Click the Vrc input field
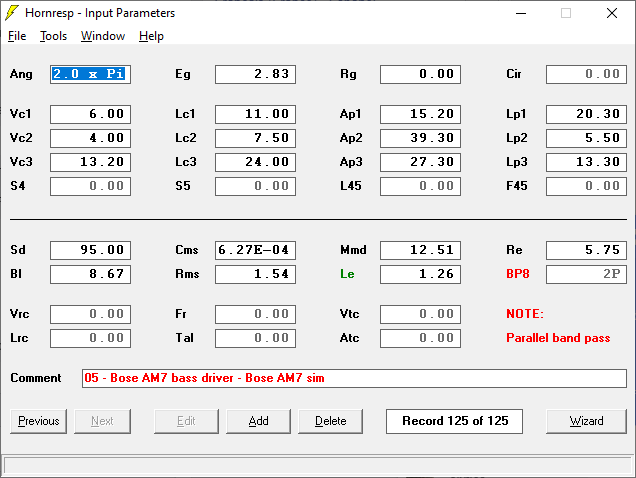Image resolution: width=636 pixels, height=478 pixels. 90,314
